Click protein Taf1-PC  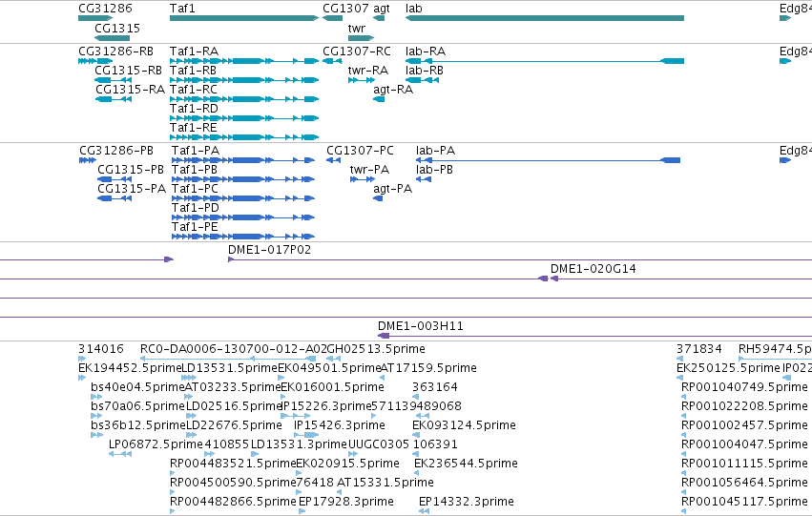pos(243,198)
